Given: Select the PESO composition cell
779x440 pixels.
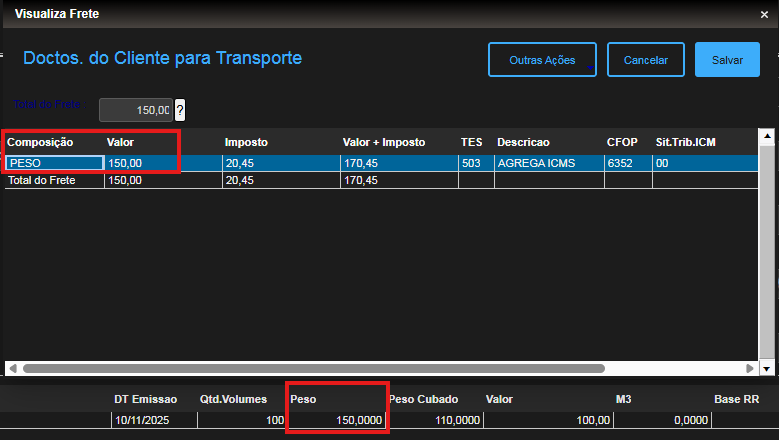Looking at the screenshot, I should tap(54, 163).
